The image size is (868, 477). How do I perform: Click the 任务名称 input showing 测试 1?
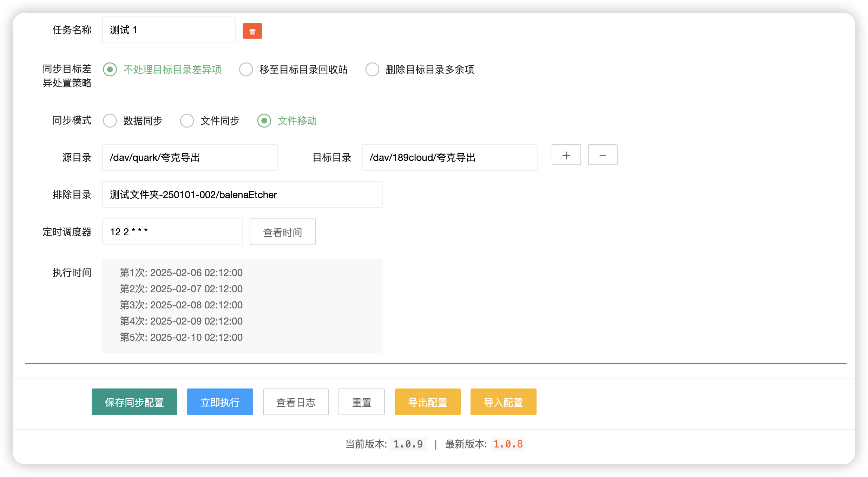point(169,30)
